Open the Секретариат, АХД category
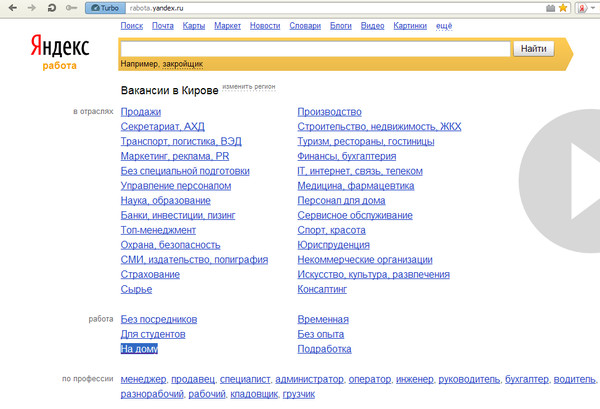 point(163,127)
